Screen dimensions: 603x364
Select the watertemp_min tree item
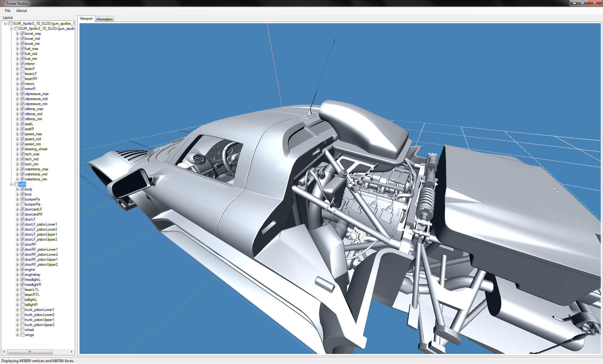click(x=36, y=179)
